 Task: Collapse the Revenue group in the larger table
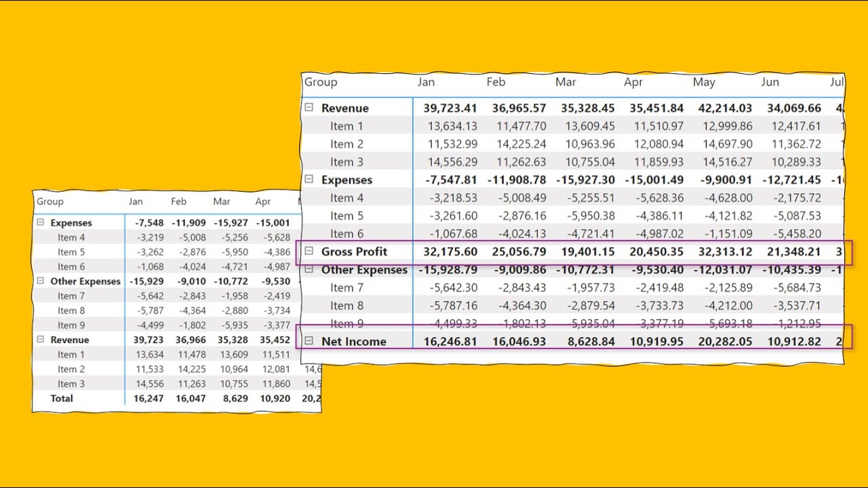point(309,108)
